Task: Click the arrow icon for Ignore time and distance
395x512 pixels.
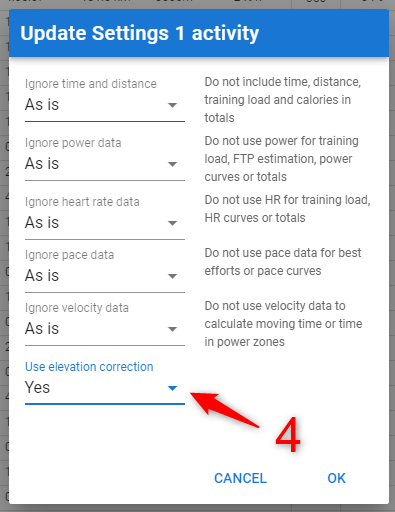Action: (x=172, y=105)
